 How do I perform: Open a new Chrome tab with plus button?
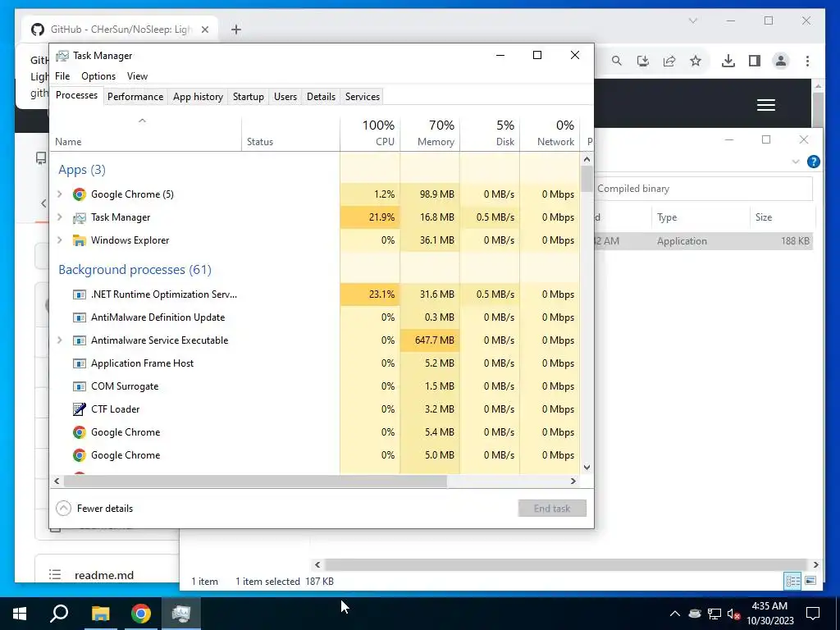coord(235,30)
